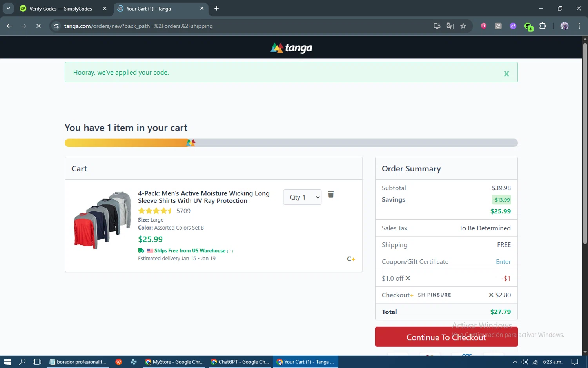The height and width of the screenshot is (368, 588).
Task: Open a new browser tab
Action: point(216,8)
